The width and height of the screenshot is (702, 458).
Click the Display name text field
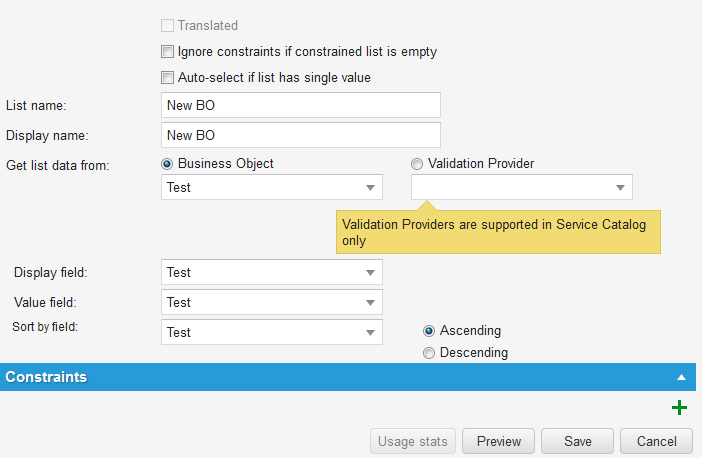[x=300, y=135]
